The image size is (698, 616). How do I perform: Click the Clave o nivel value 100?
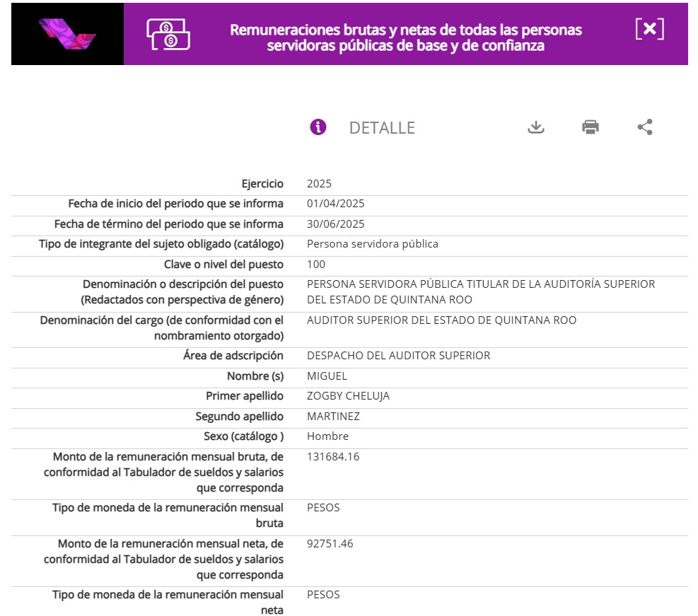point(316,265)
